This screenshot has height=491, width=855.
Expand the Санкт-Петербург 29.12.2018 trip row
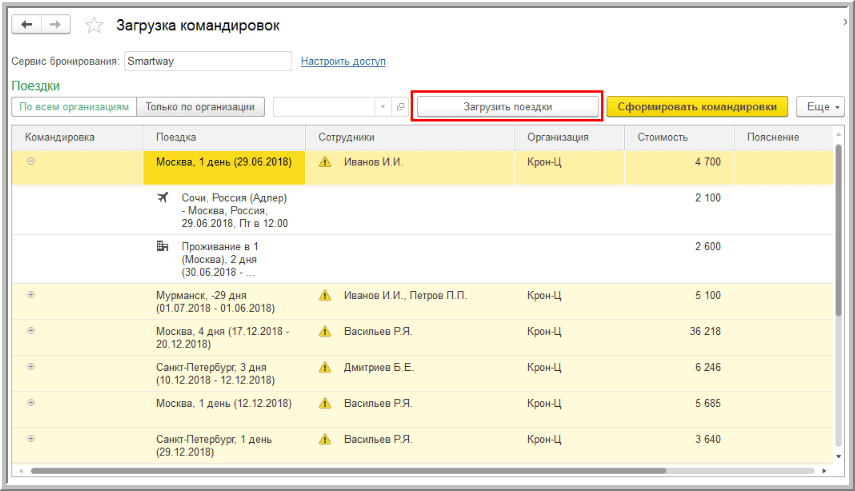coord(31,439)
